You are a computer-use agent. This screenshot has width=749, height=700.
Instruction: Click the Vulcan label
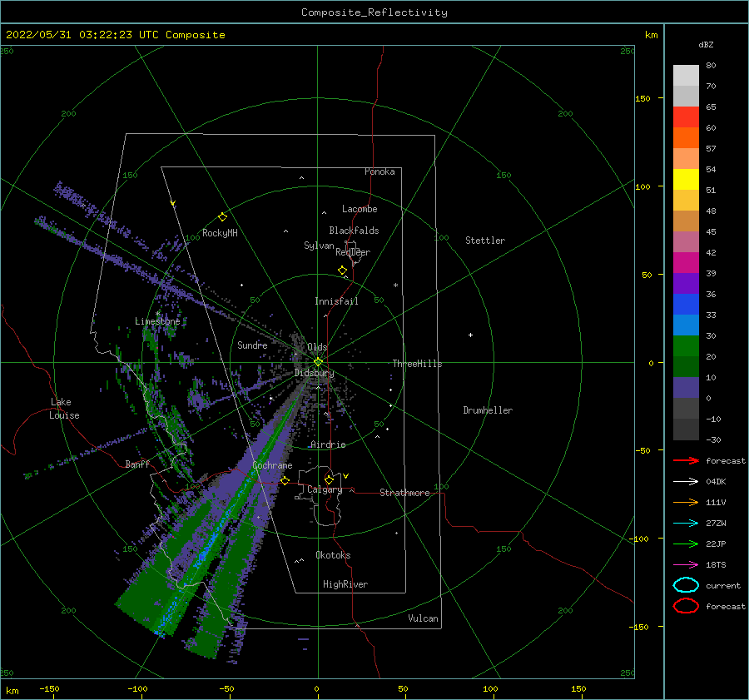click(x=423, y=618)
